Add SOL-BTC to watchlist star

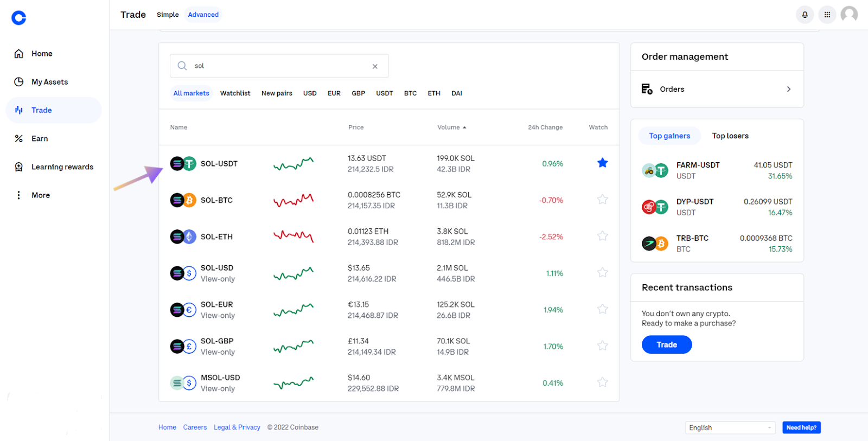tap(602, 200)
